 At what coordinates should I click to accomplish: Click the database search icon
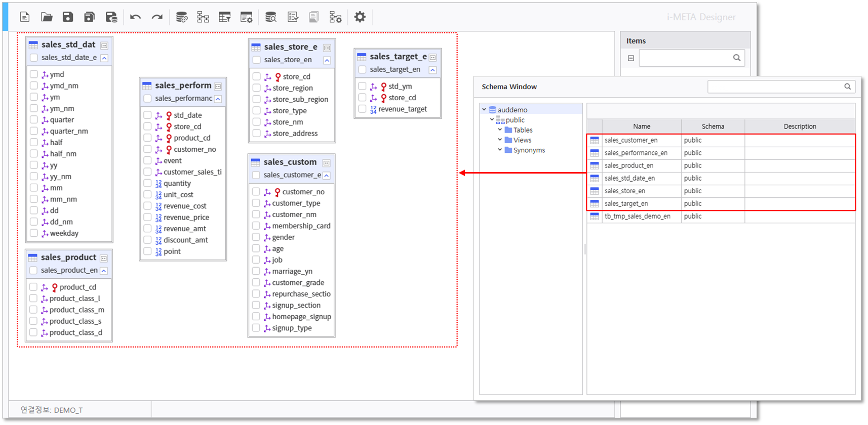(271, 17)
